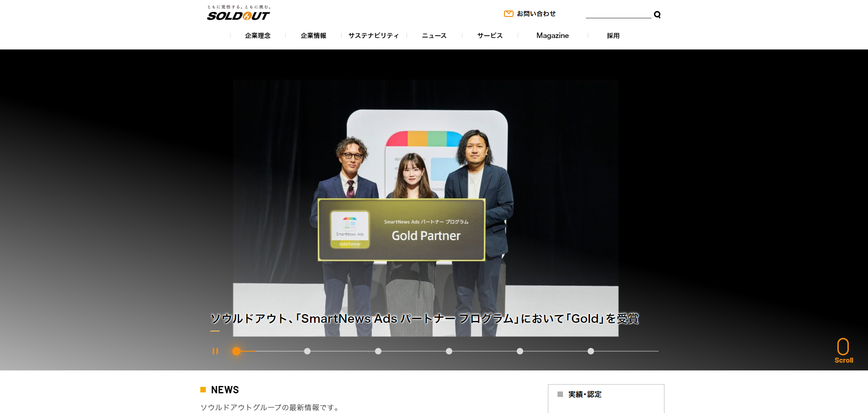The width and height of the screenshot is (868, 413).
Task: Open the 企業情報 menu item
Action: click(313, 36)
